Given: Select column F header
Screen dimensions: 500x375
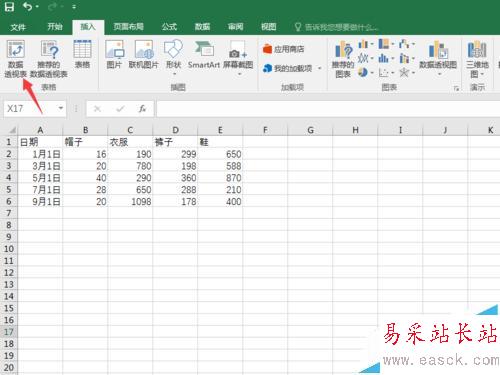Looking at the screenshot, I should (x=265, y=130).
